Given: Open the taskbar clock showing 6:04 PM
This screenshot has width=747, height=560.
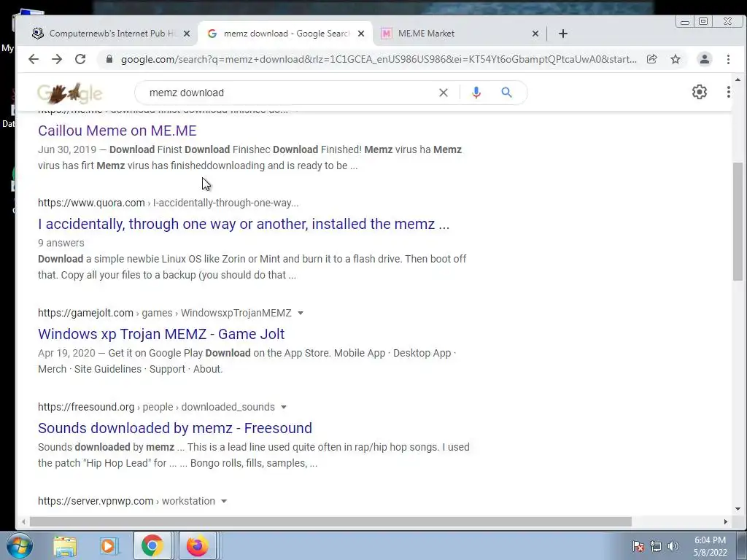Looking at the screenshot, I should [x=710, y=546].
